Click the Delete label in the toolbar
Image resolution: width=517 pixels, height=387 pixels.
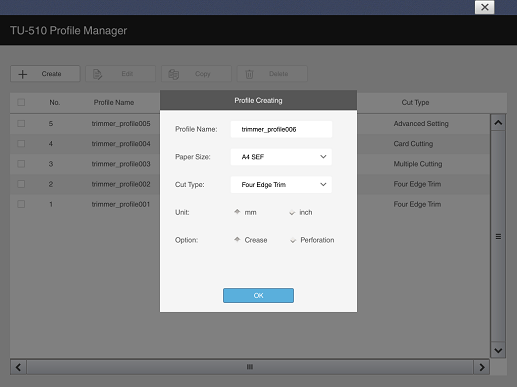pyautogui.click(x=278, y=74)
